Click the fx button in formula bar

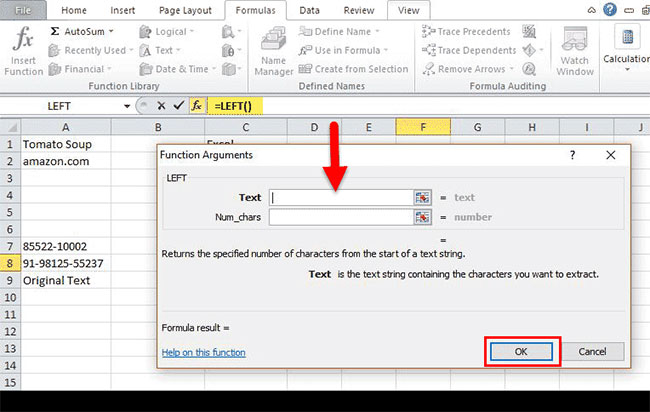(x=196, y=106)
